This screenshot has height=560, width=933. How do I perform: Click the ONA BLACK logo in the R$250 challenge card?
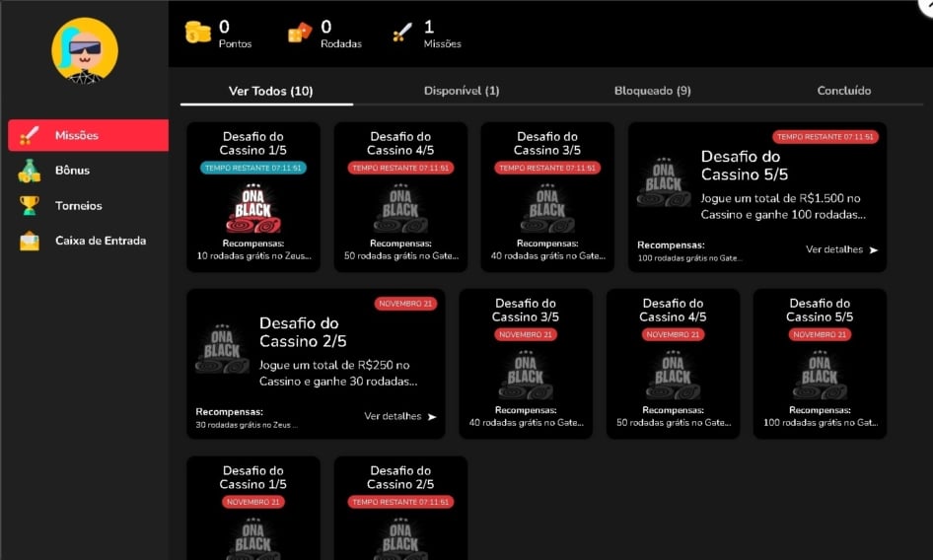(222, 349)
